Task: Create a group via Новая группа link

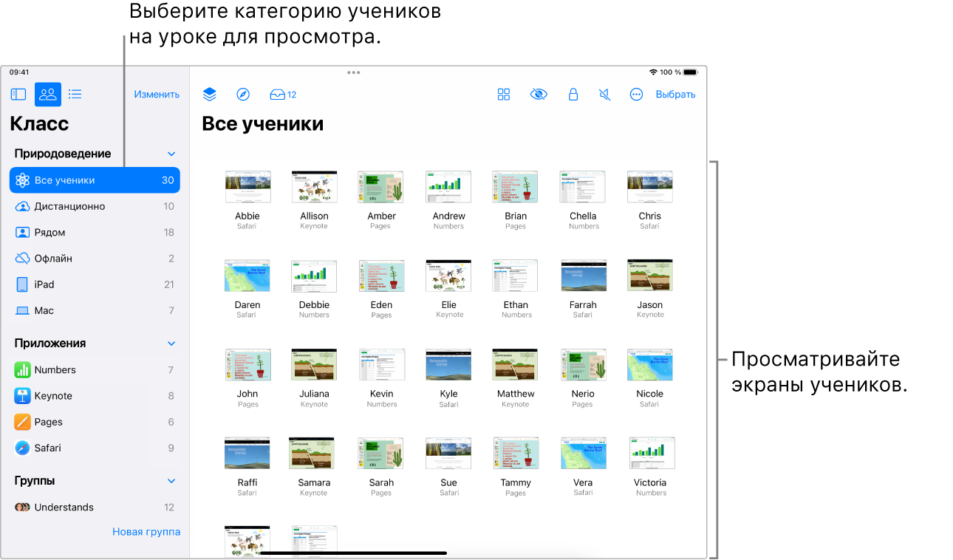Action: pos(146,531)
